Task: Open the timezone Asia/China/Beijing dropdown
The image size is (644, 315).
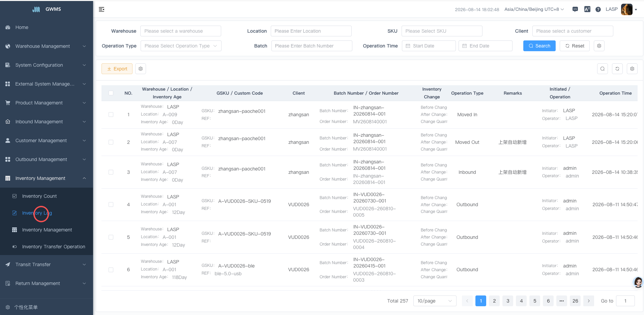Action: point(534,9)
